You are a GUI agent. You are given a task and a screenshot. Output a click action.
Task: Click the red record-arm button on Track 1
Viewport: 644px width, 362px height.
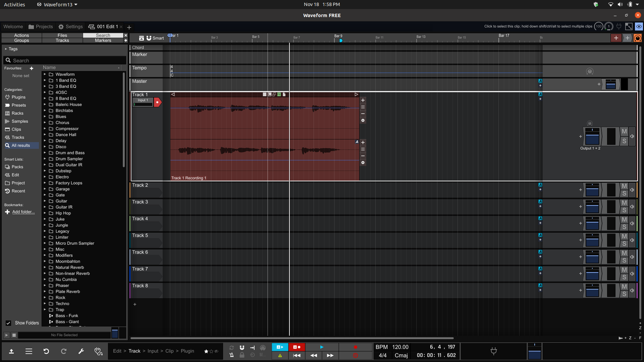(x=157, y=102)
